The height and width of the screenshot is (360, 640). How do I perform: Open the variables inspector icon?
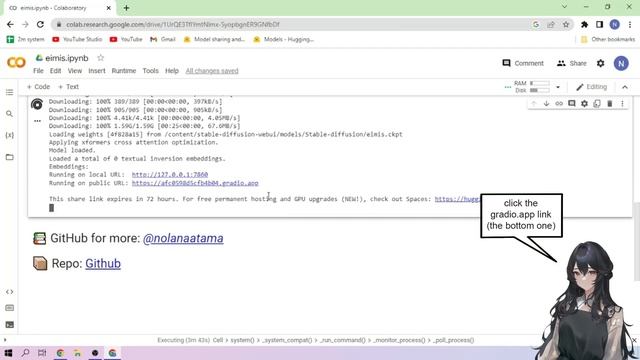(x=9, y=135)
